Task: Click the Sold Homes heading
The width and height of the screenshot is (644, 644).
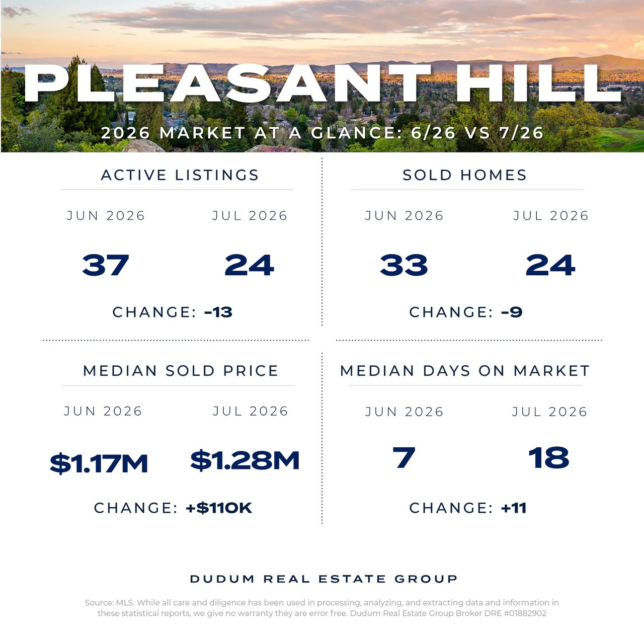Action: (465, 175)
